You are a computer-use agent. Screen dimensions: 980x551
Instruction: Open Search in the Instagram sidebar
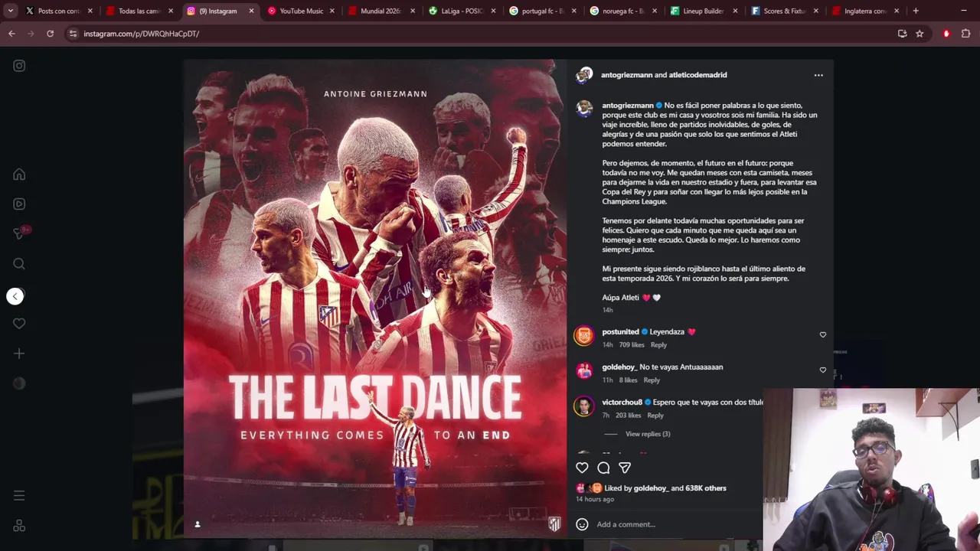coord(19,264)
